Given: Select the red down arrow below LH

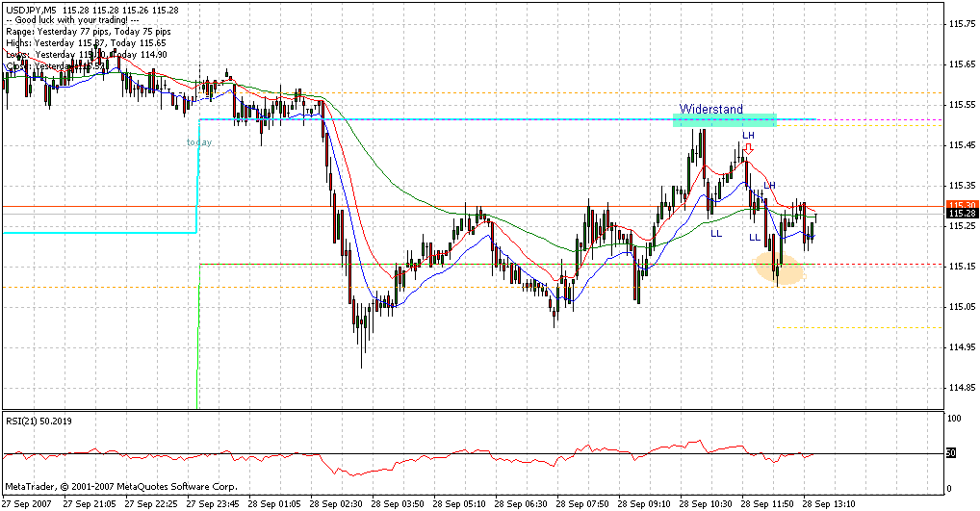Looking at the screenshot, I should click(x=749, y=148).
